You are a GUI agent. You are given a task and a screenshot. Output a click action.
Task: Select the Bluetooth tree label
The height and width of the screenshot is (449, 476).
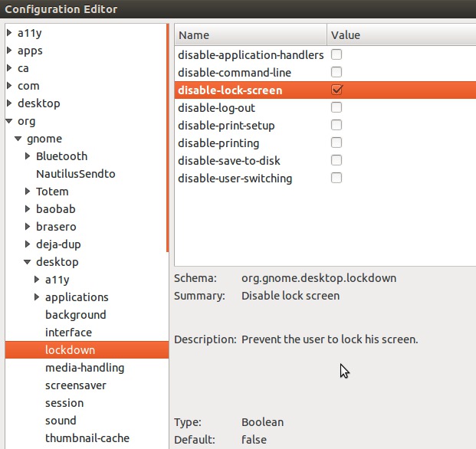[61, 156]
